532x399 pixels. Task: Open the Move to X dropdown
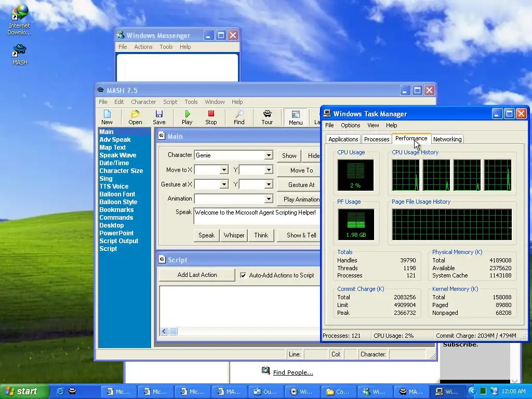click(224, 170)
